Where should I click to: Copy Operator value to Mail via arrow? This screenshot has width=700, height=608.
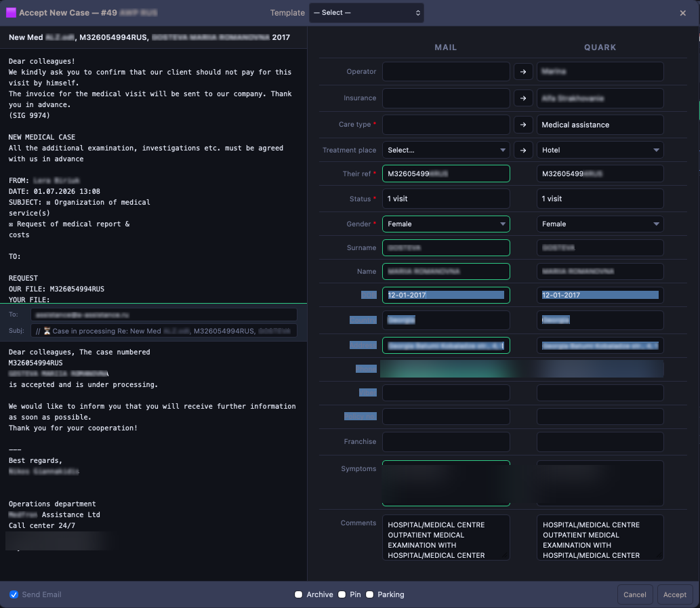tap(522, 71)
